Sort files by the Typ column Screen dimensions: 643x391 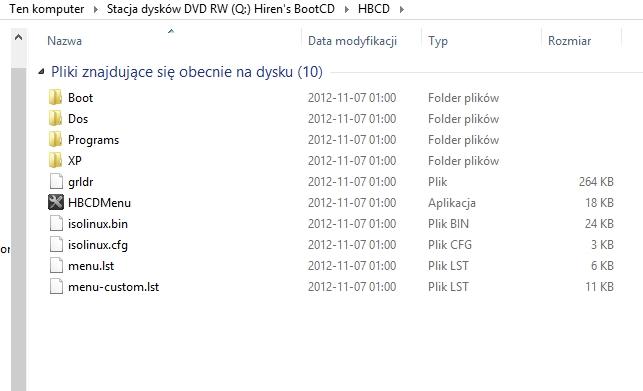pyautogui.click(x=438, y=41)
